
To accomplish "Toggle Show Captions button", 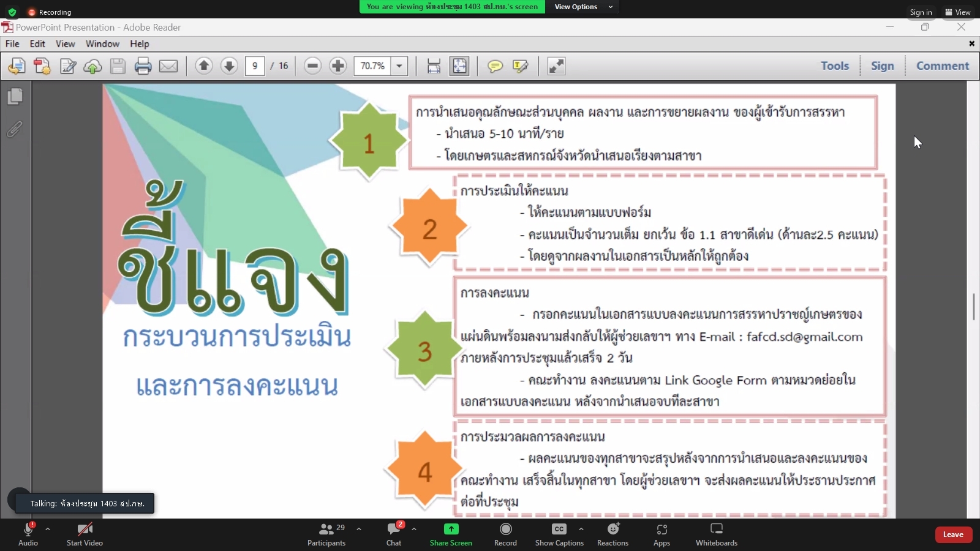I will [x=559, y=534].
